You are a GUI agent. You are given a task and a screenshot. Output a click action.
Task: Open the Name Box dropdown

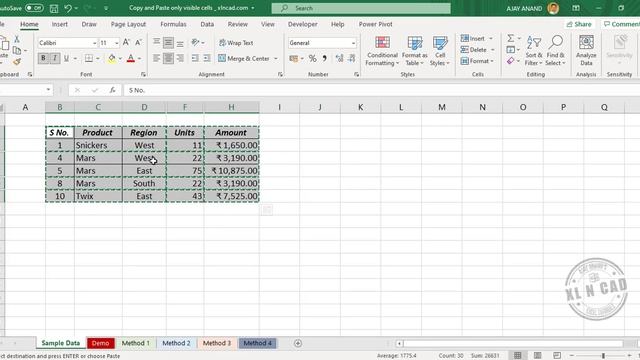coord(48,90)
